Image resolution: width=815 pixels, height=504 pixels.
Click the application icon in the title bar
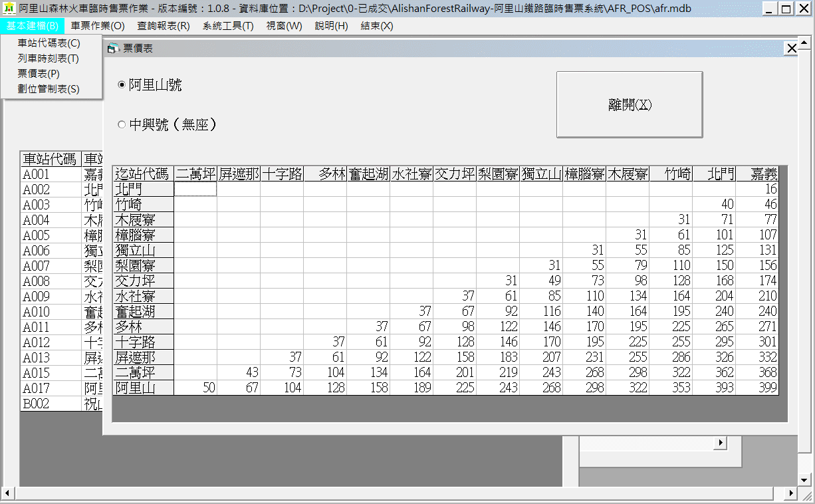pos(9,9)
